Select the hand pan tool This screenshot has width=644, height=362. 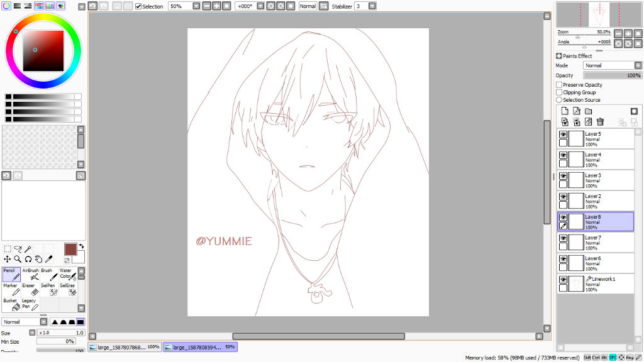pyautogui.click(x=38, y=259)
